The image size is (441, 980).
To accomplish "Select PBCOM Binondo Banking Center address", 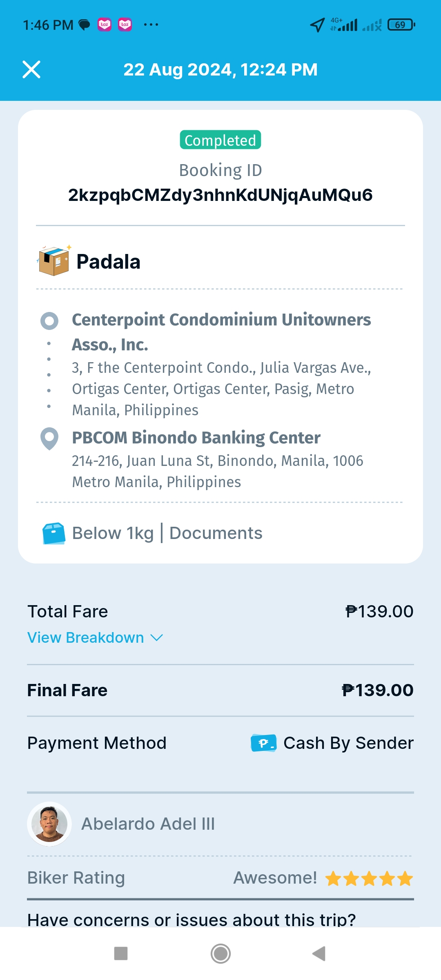I will 196,438.
